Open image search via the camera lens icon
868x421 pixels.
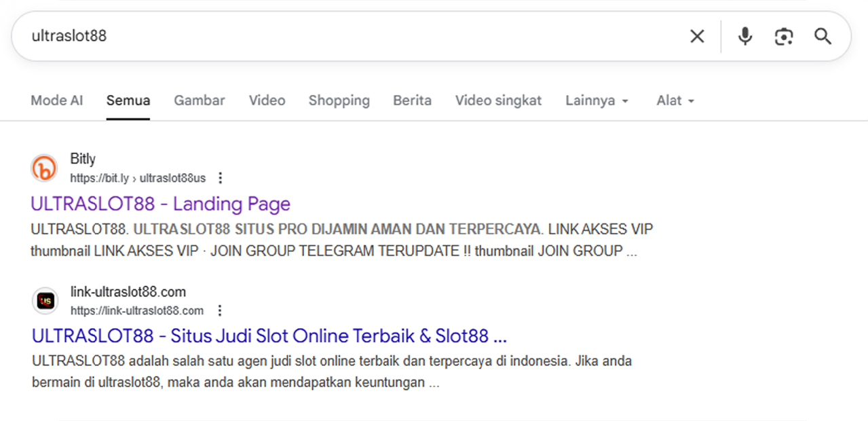[784, 36]
